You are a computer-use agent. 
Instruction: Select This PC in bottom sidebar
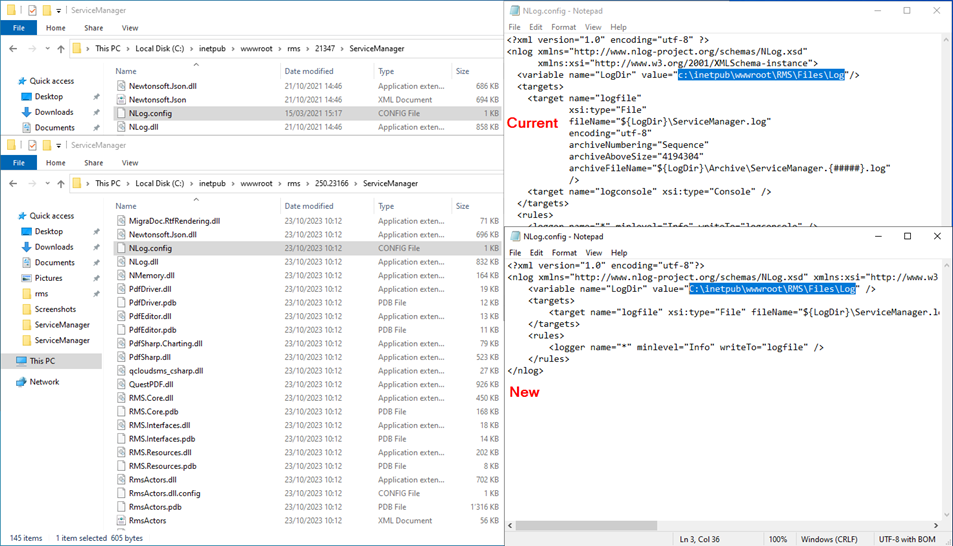(x=51, y=361)
